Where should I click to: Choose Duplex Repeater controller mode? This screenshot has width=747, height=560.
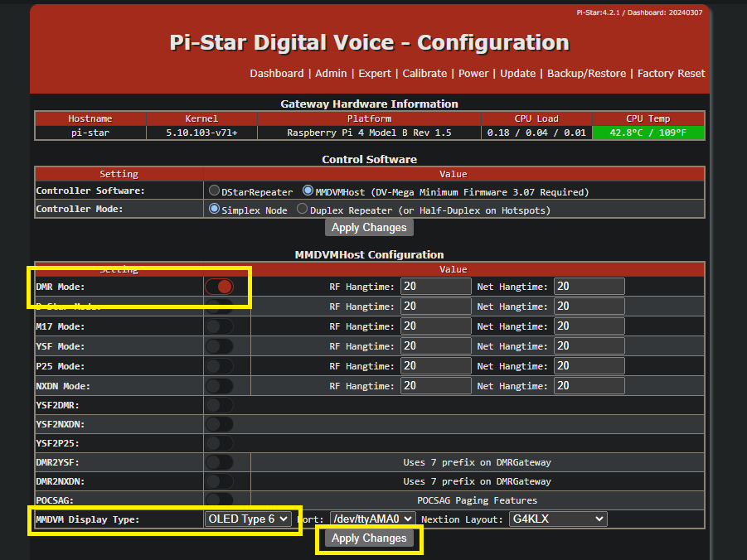302,209
